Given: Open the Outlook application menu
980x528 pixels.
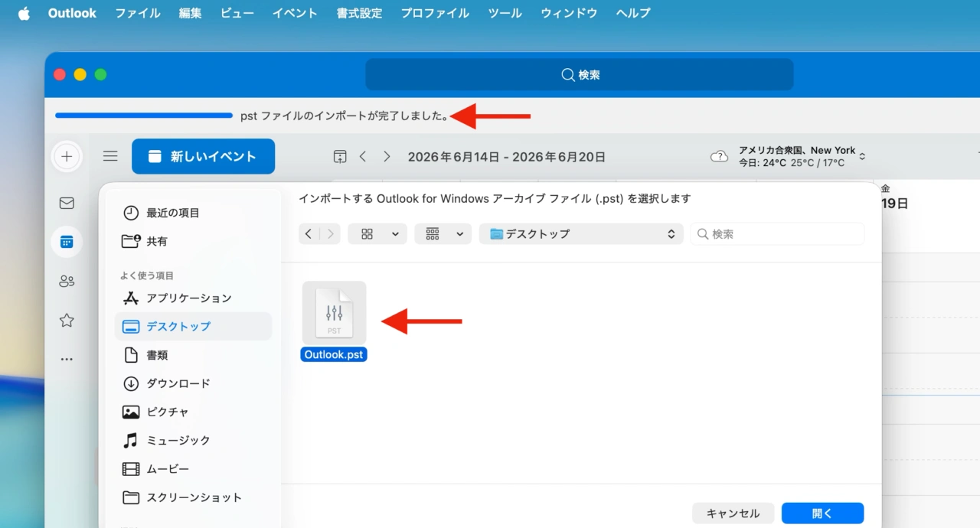Looking at the screenshot, I should pyautogui.click(x=72, y=13).
